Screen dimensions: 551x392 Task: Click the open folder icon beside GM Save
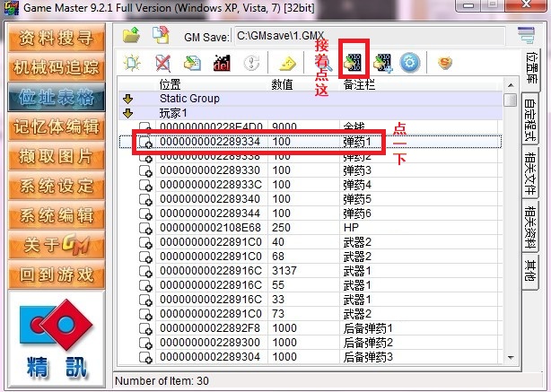[x=132, y=35]
